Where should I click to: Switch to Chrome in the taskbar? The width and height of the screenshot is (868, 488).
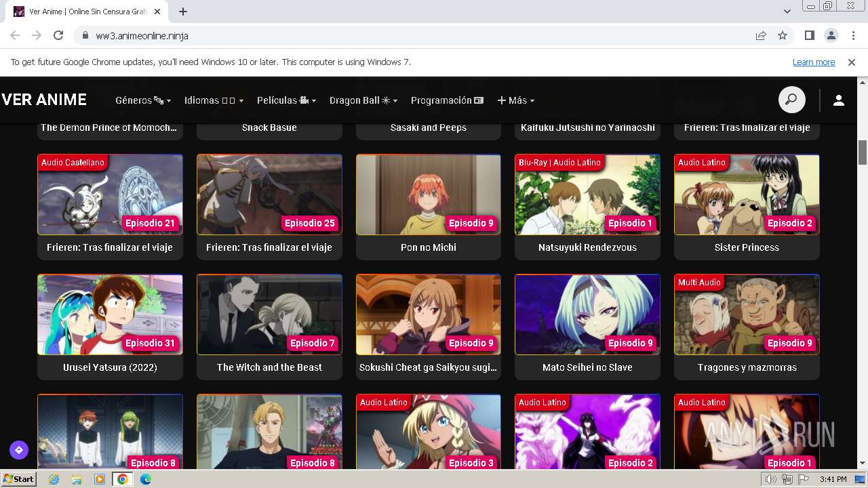click(123, 479)
